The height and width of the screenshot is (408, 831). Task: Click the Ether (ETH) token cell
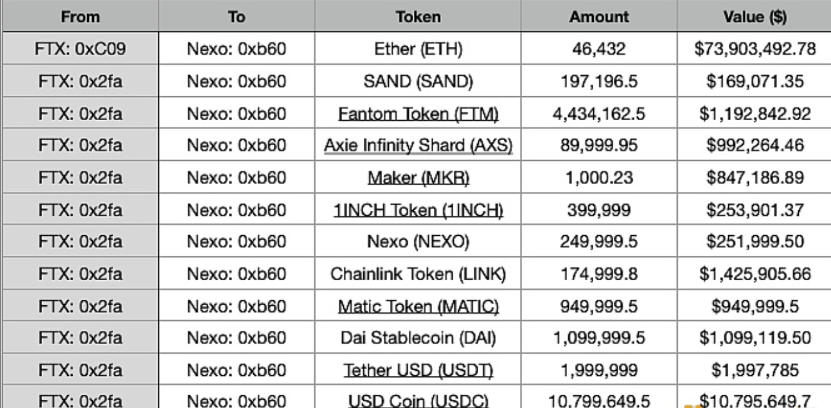tap(418, 48)
